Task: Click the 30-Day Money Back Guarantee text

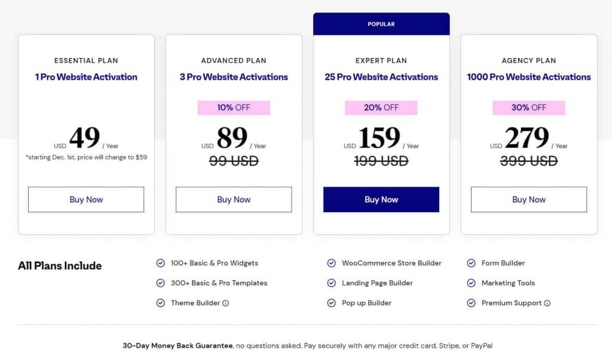Action: click(178, 345)
